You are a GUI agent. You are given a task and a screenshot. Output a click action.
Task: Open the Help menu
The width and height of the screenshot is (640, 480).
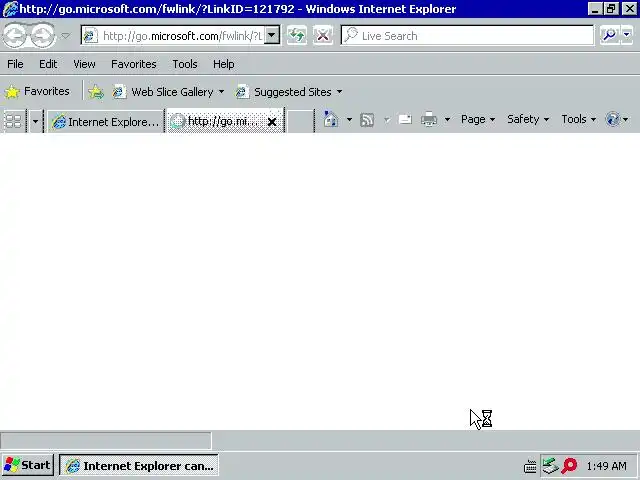click(x=224, y=64)
